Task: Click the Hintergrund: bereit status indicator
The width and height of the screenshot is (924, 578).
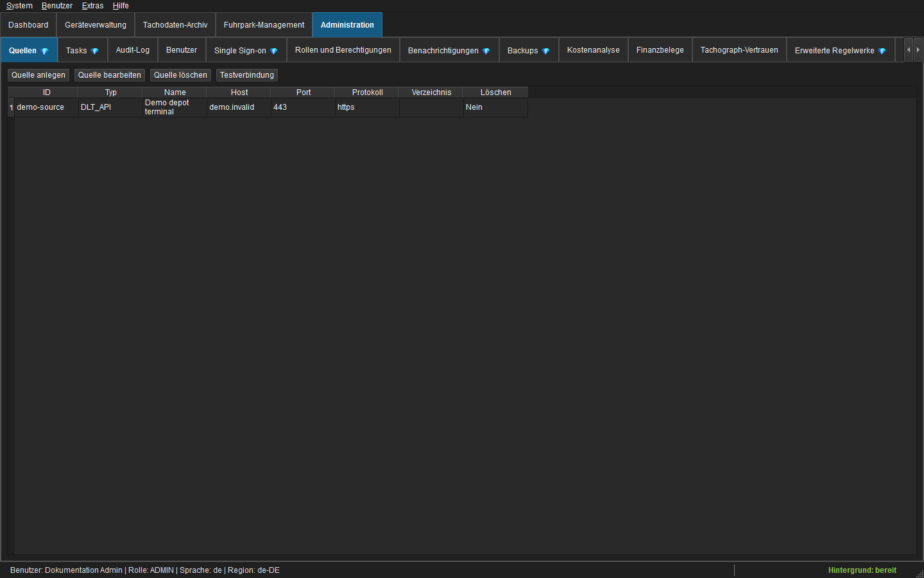Action: click(862, 570)
